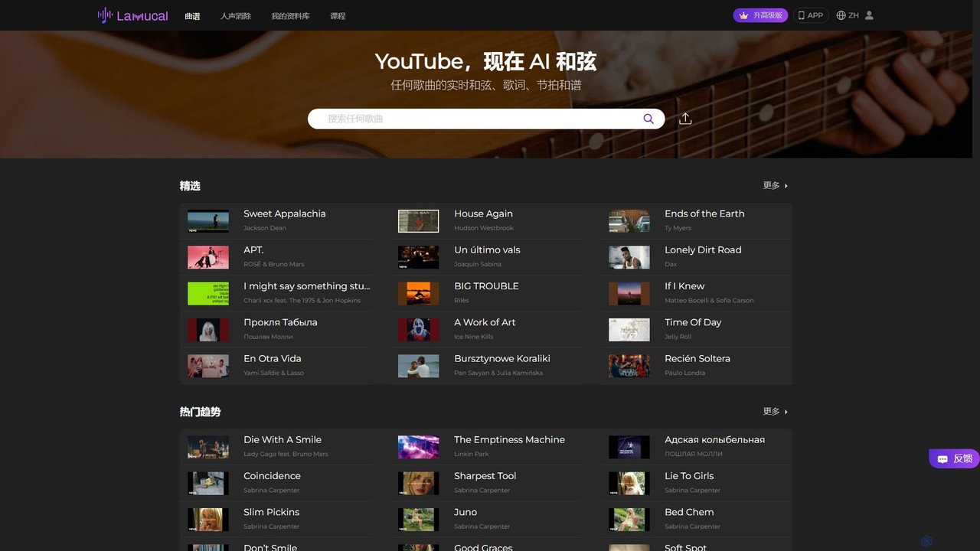
Task: Open the 反馈 feedback button
Action: (954, 458)
